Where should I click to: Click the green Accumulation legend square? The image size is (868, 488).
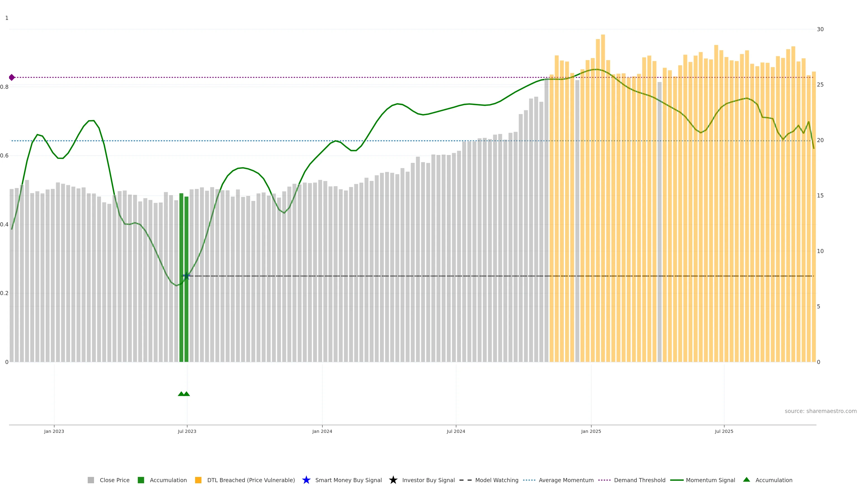(x=141, y=480)
